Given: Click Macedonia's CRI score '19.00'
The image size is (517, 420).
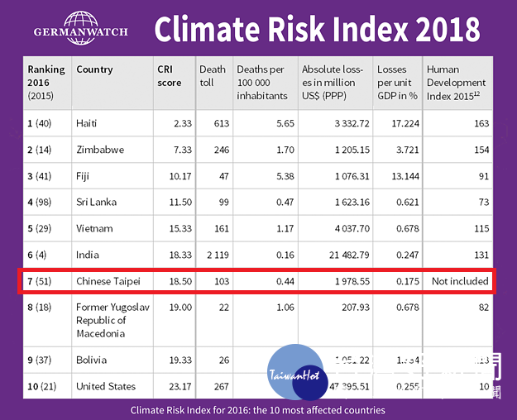Looking at the screenshot, I should [x=180, y=308].
